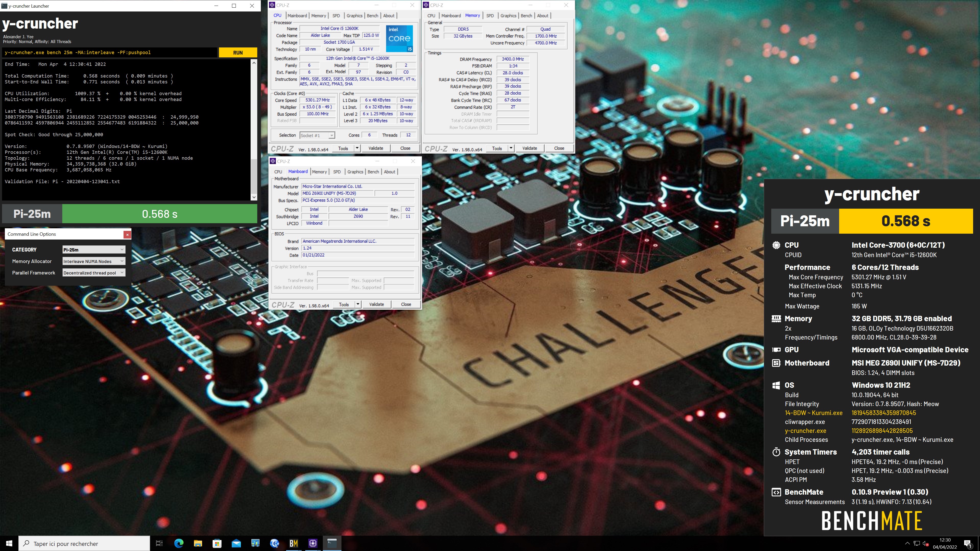The image size is (980, 551).
Task: Click Tools button in CPU-Z CPU window
Action: (x=343, y=148)
